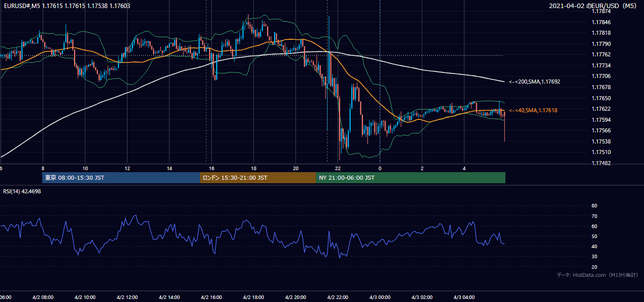Image resolution: width=644 pixels, height=302 pixels.
Task: Click the bottom date label 4/3 02:00
Action: (422, 297)
